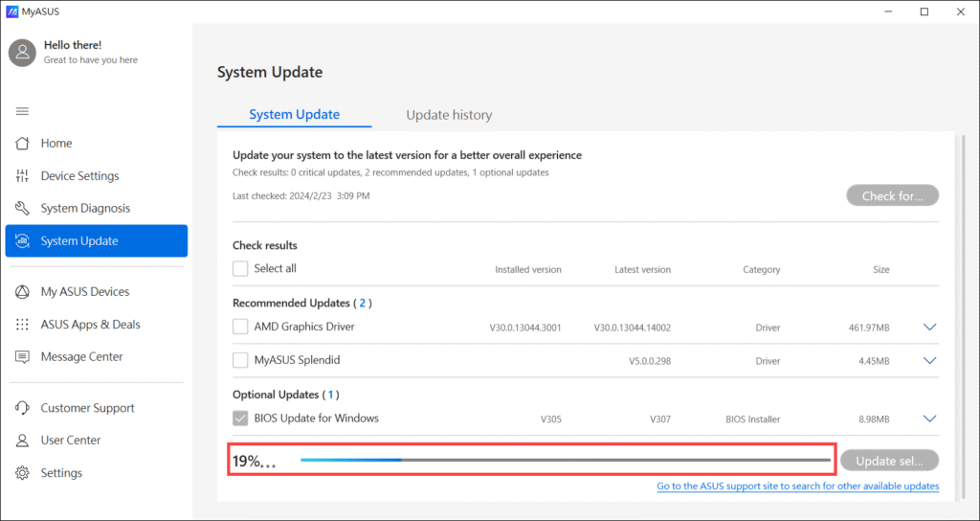
Task: Click ASUS Apps & Deals grid icon
Action: click(x=23, y=325)
